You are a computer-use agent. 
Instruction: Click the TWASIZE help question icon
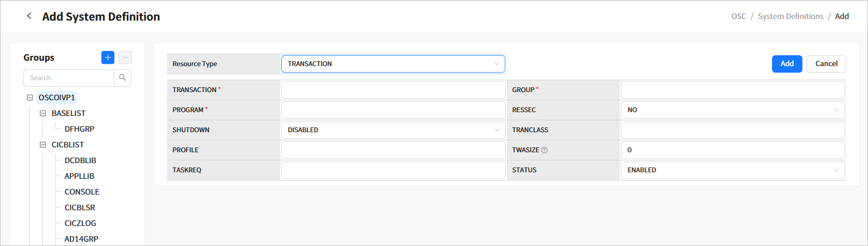[x=544, y=150]
